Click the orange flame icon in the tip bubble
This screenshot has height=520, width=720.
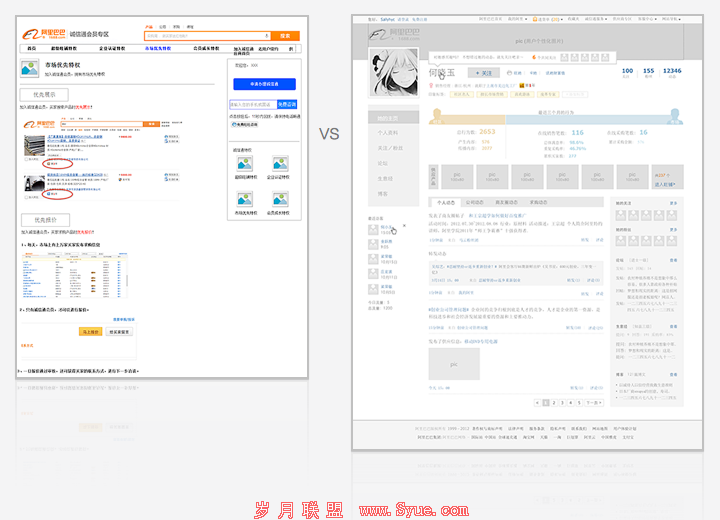pos(534,57)
